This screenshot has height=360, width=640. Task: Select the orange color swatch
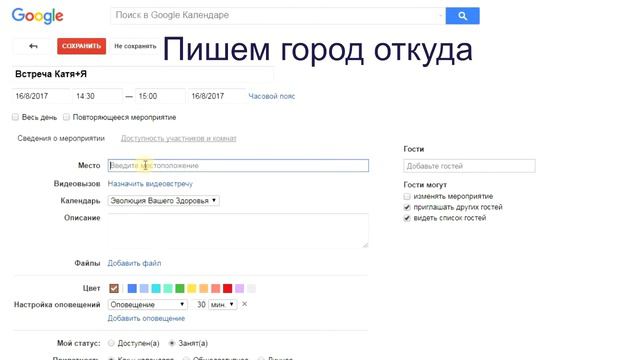[204, 289]
